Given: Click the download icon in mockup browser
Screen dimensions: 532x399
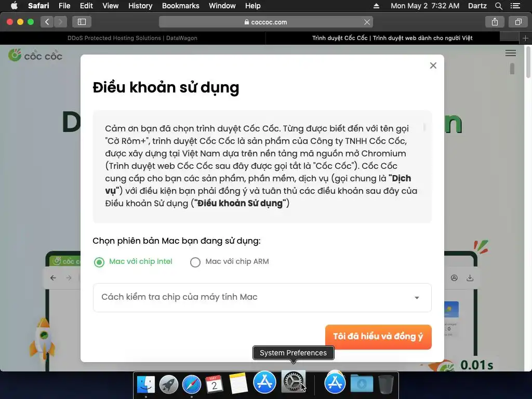Looking at the screenshot, I should pos(470,278).
